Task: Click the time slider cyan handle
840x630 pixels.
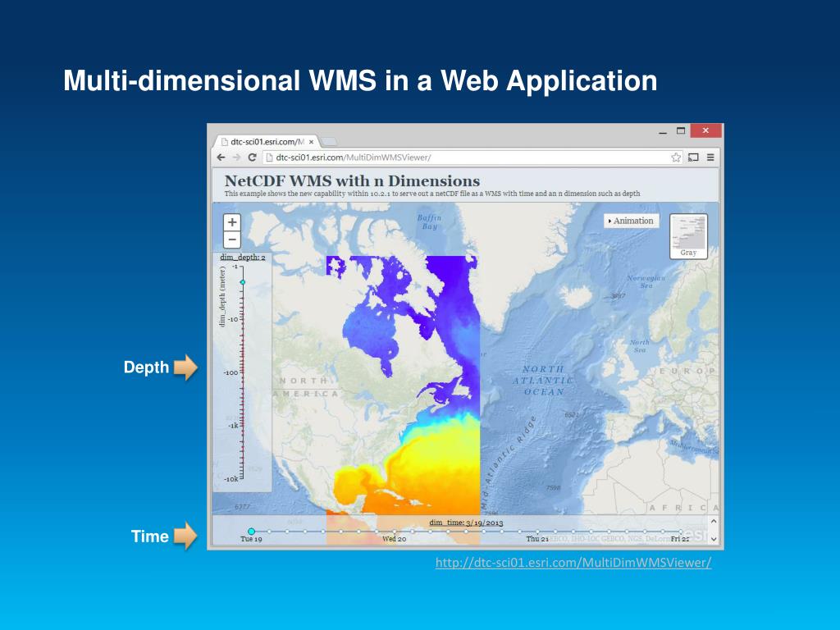Action: pyautogui.click(x=251, y=532)
